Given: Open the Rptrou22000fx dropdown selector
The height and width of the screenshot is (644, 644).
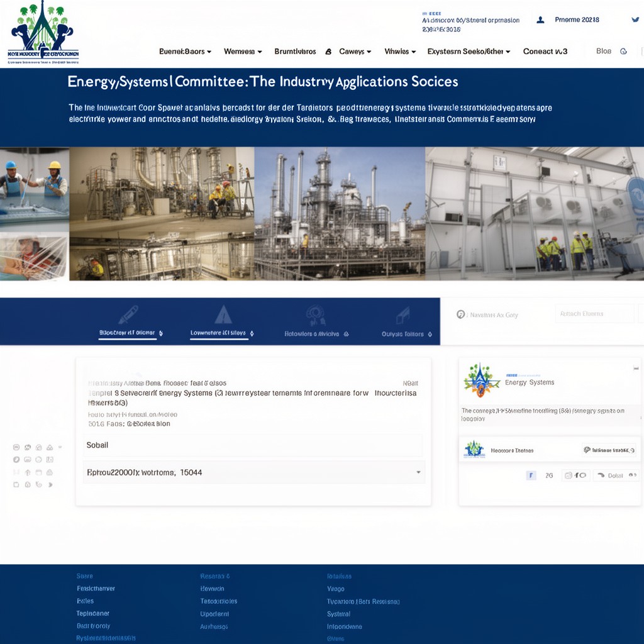Looking at the screenshot, I should point(254,472).
